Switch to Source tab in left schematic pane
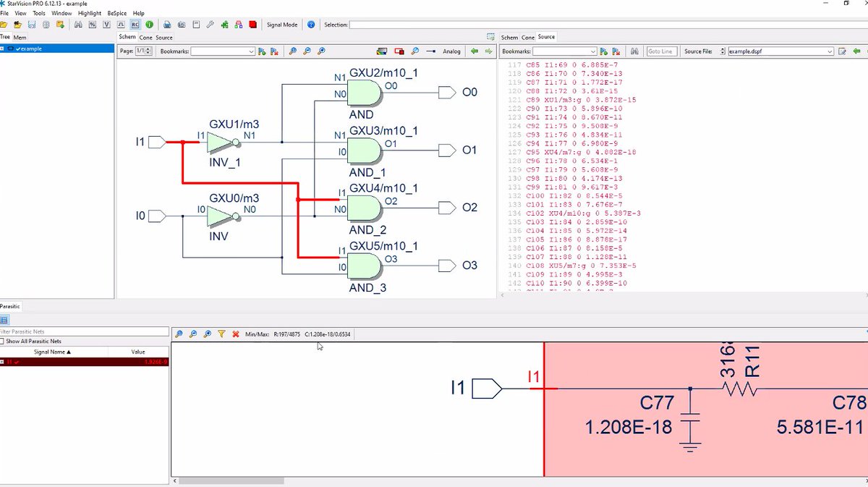 click(164, 37)
